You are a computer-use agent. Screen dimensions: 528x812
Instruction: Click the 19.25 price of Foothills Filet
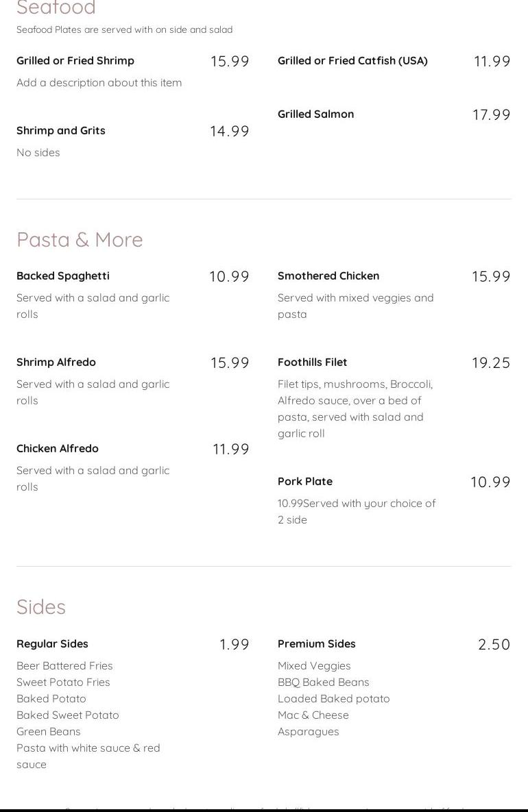tap(490, 362)
